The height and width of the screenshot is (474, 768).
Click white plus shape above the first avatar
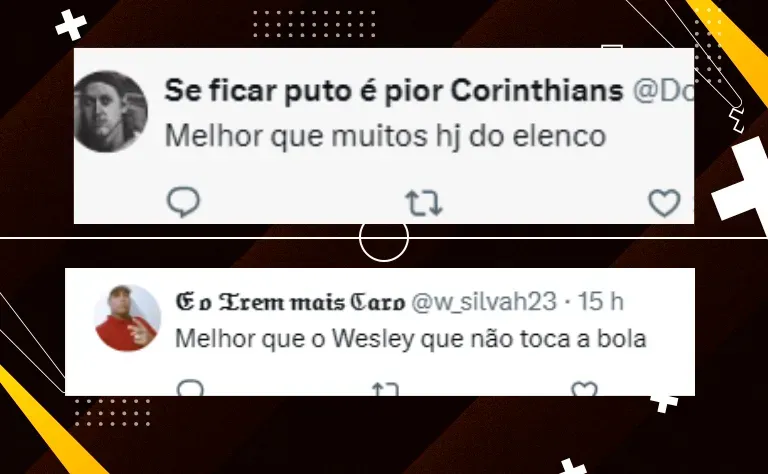coord(71,24)
